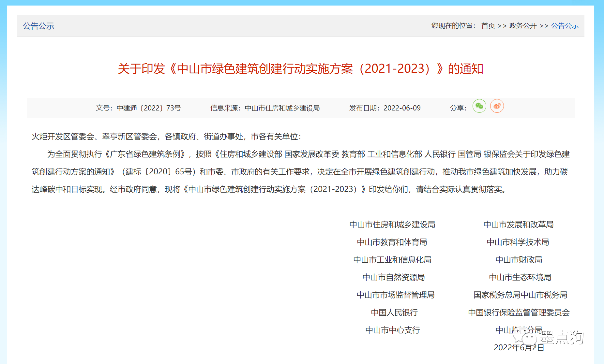The image size is (604, 364).
Task: Click the signing date 2022年6月2日
Action: (519, 348)
